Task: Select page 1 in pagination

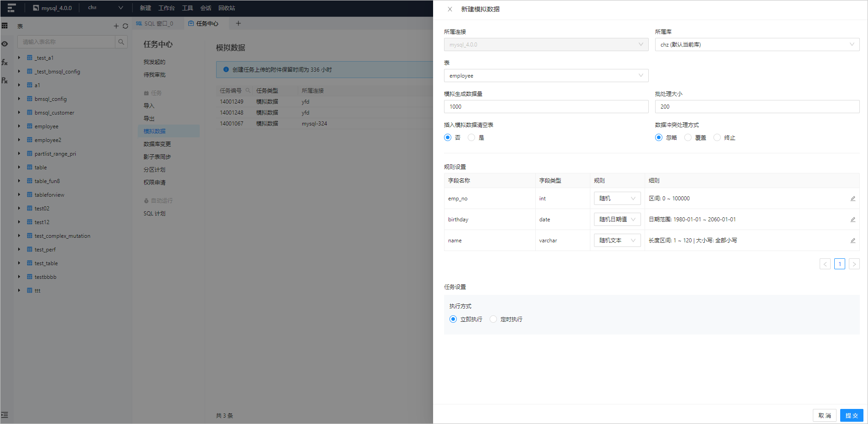Action: (840, 264)
